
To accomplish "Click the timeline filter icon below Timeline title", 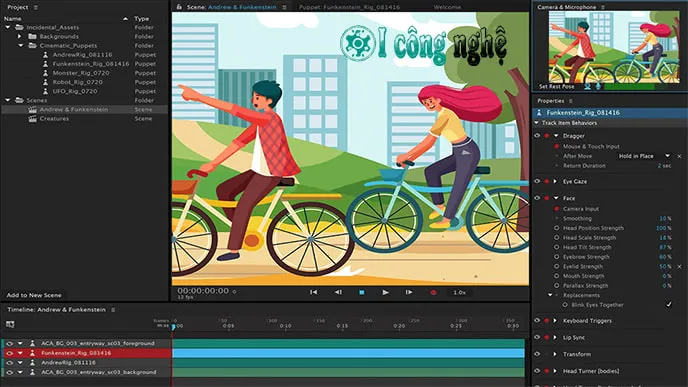I will coord(10,324).
